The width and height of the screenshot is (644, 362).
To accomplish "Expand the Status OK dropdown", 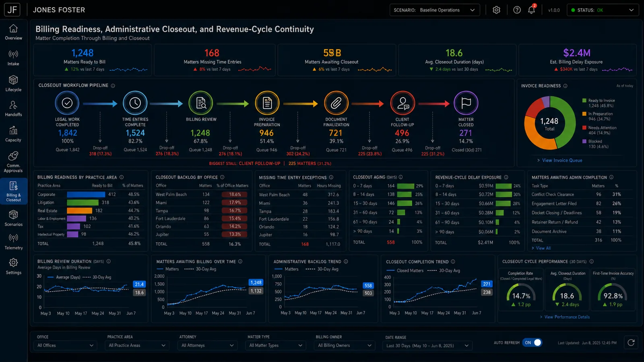I will [x=603, y=10].
